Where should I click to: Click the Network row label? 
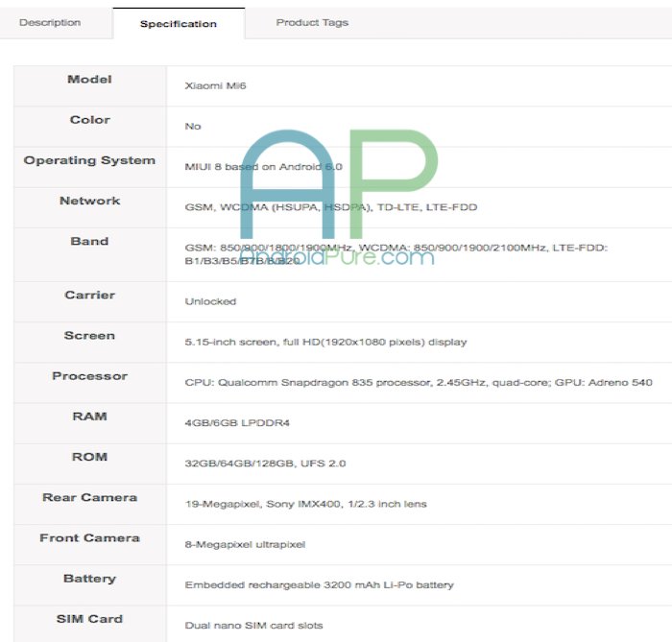tap(89, 201)
